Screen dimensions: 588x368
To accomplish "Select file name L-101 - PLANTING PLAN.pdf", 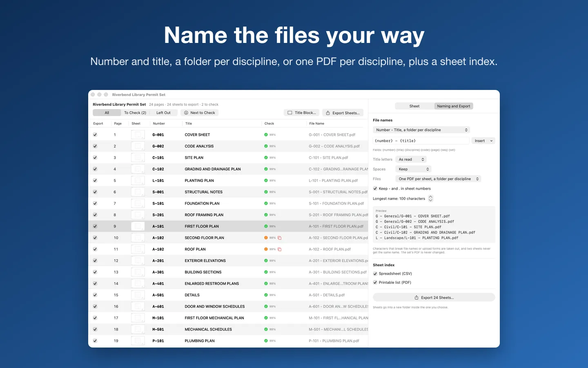I will click(333, 180).
